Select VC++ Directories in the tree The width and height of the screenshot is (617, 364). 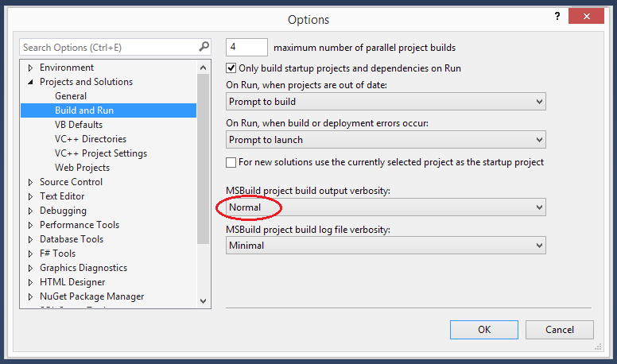click(90, 139)
